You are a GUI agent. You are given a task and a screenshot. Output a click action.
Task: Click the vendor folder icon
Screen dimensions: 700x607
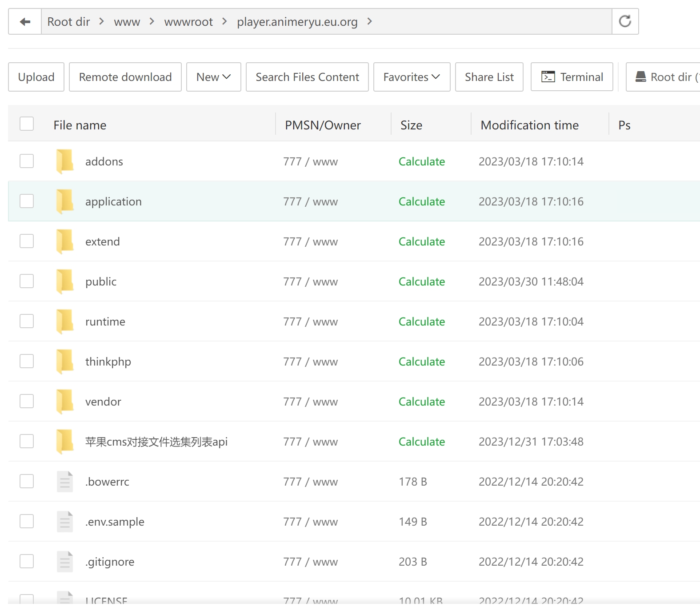pos(65,401)
